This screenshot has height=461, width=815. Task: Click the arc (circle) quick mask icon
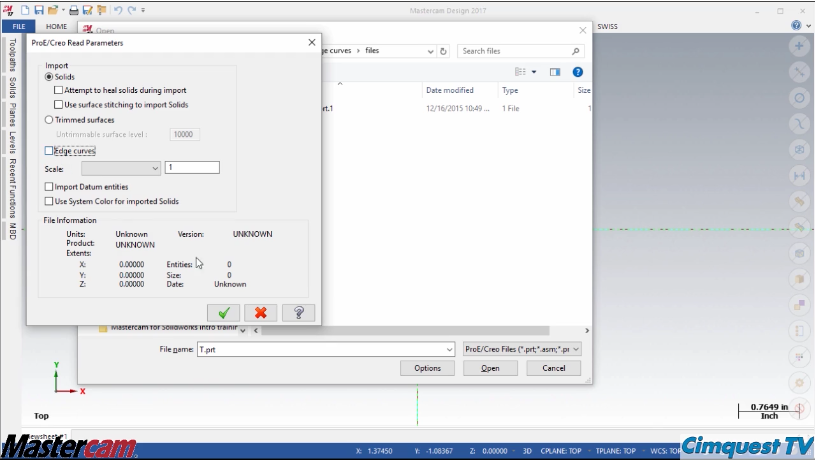click(x=799, y=98)
